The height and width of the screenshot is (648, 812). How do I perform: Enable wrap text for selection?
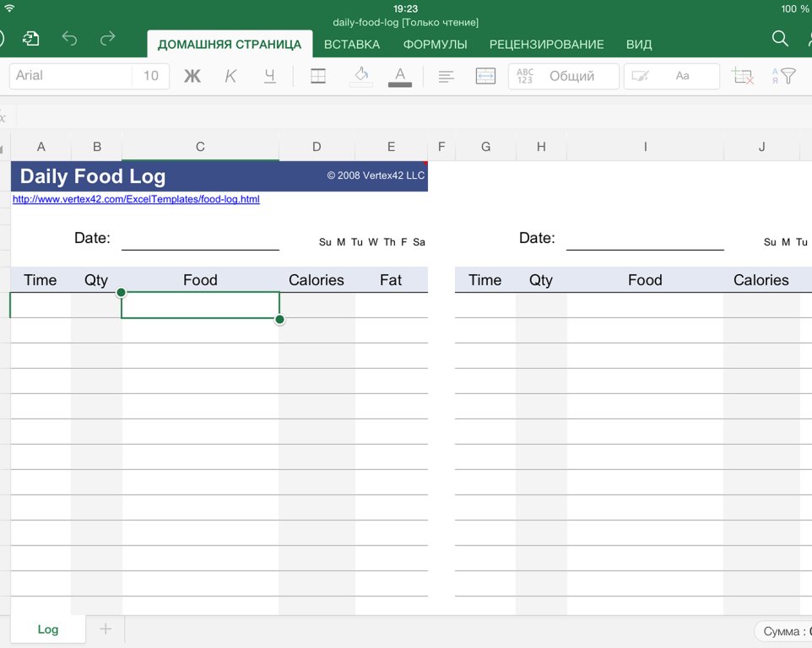coord(485,76)
